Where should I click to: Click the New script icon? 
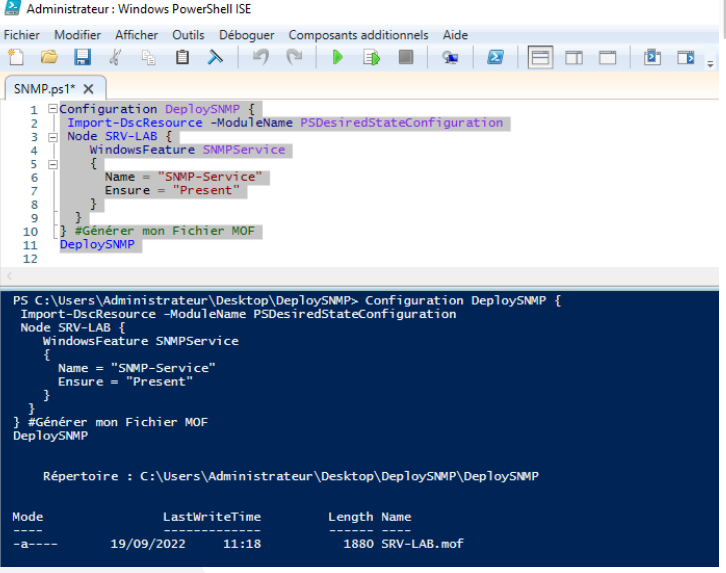tap(17, 58)
